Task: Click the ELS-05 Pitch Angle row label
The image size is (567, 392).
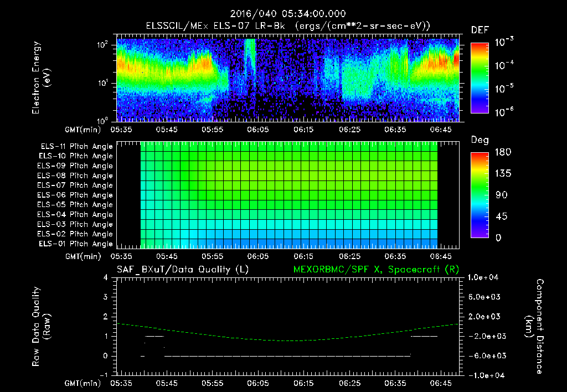Action: [x=75, y=205]
